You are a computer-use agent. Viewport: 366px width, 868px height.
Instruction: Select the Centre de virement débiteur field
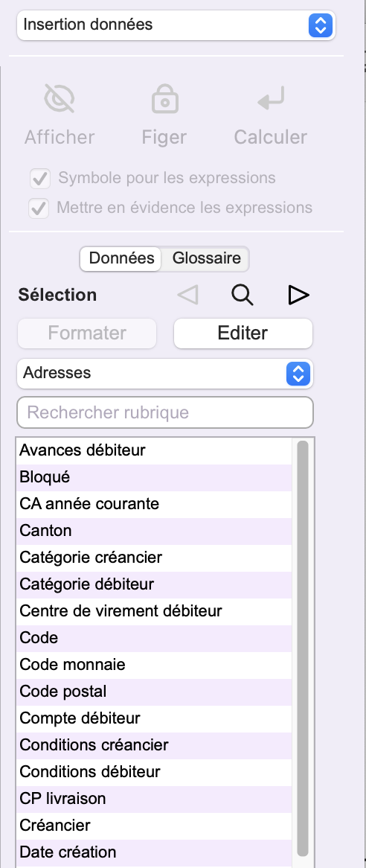click(x=154, y=612)
